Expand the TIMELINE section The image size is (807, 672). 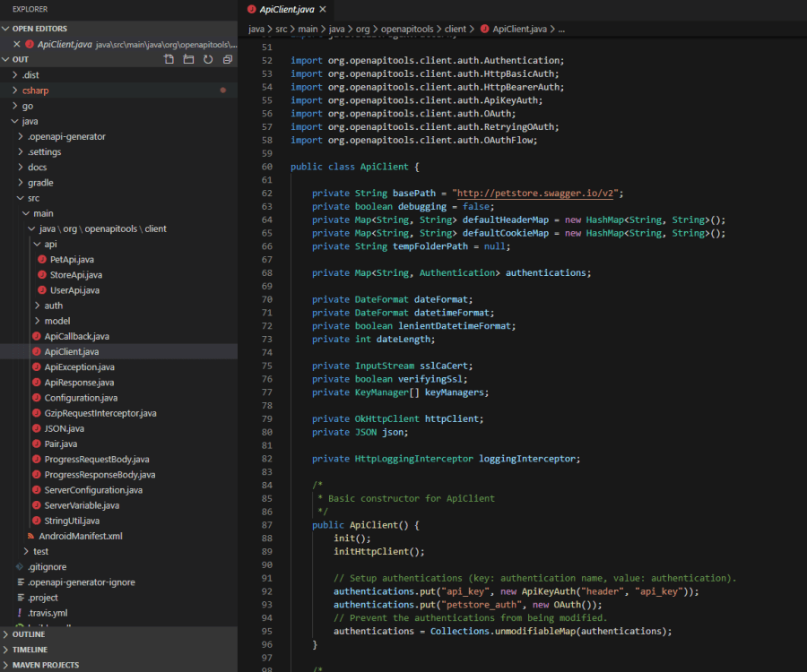[x=30, y=650]
